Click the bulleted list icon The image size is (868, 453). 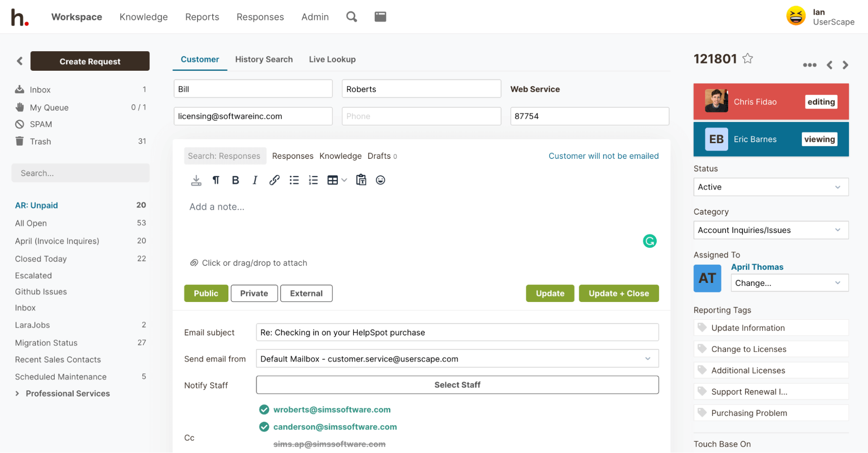coord(294,180)
